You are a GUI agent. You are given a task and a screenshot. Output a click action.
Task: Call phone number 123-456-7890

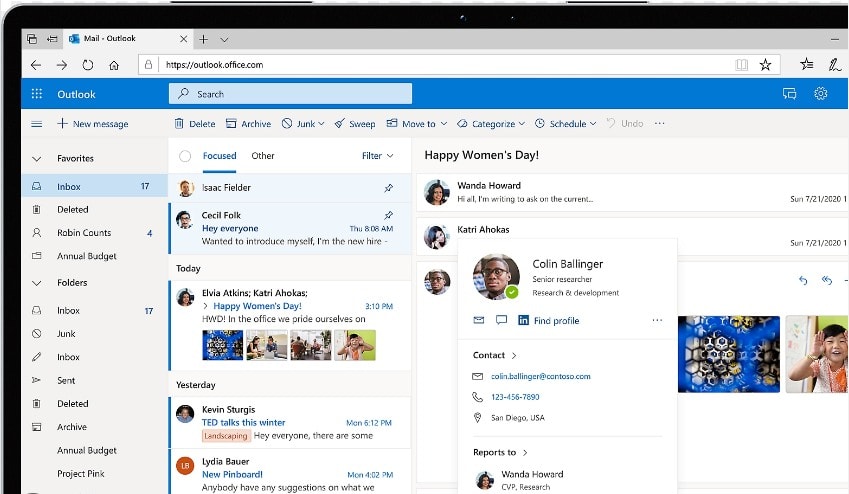[515, 397]
